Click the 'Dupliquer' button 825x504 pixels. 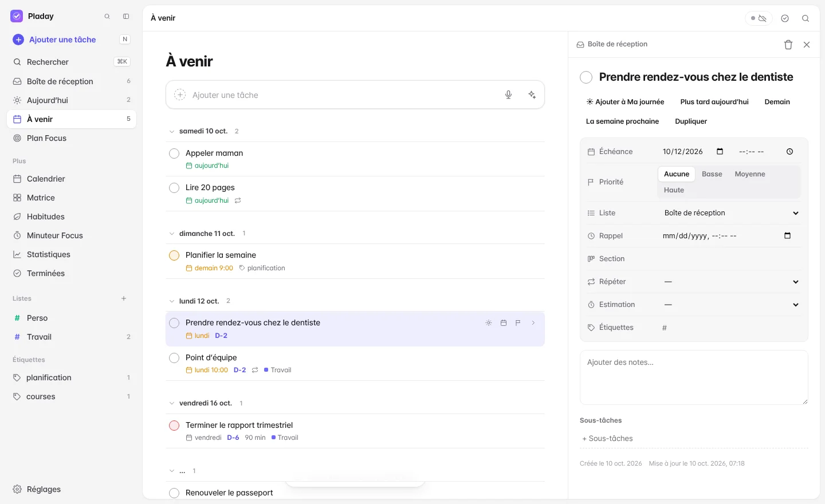691,121
